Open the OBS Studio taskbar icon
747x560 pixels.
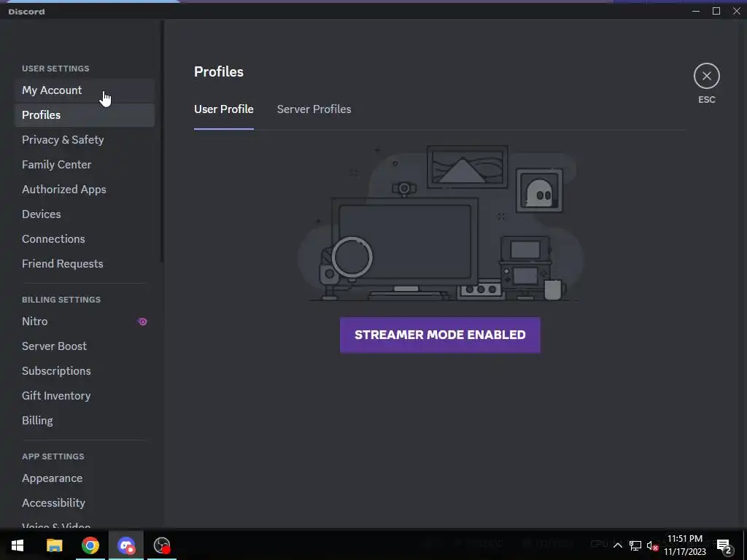(162, 545)
